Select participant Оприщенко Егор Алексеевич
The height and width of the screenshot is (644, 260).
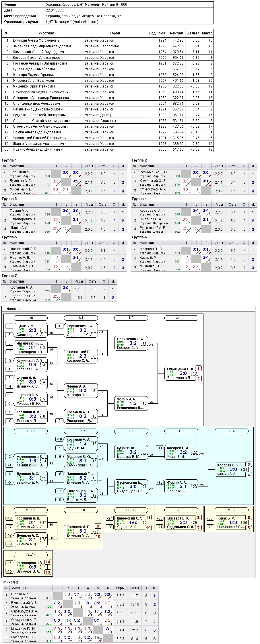pyautogui.click(x=36, y=104)
